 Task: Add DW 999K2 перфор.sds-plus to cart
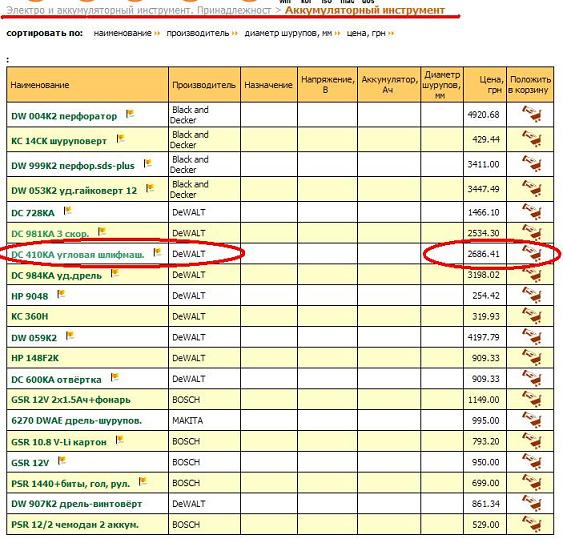(531, 164)
